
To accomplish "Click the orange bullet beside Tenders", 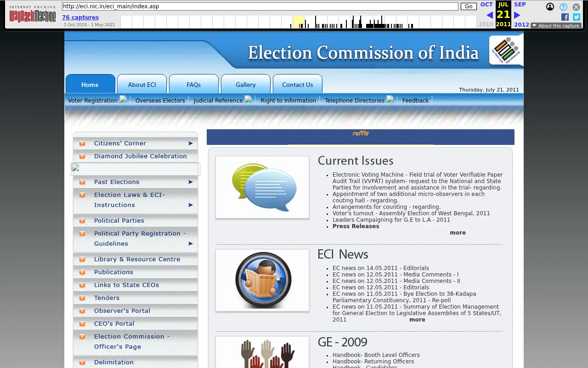I will tap(82, 298).
